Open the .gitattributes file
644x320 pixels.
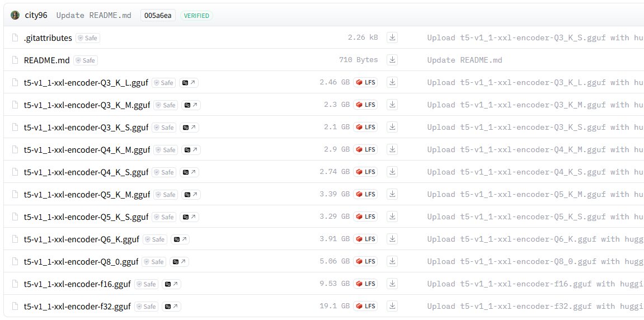[x=48, y=38]
